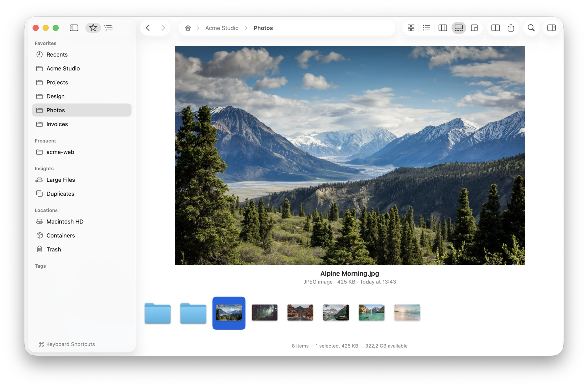The width and height of the screenshot is (588, 388).
Task: Select the dark forest photo thumbnail
Action: tap(264, 313)
